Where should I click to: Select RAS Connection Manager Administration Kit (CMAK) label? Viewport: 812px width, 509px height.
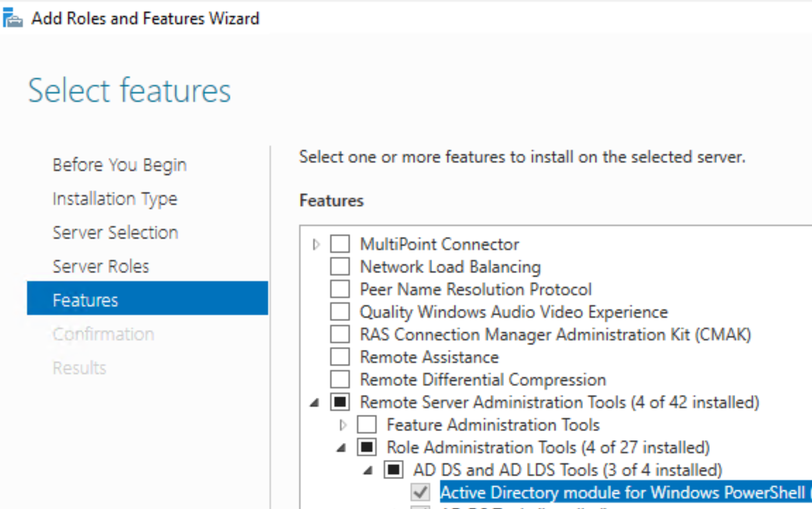555,335
